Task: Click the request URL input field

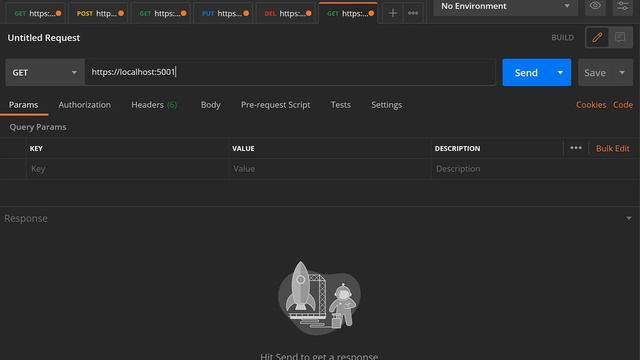Action: (290, 72)
